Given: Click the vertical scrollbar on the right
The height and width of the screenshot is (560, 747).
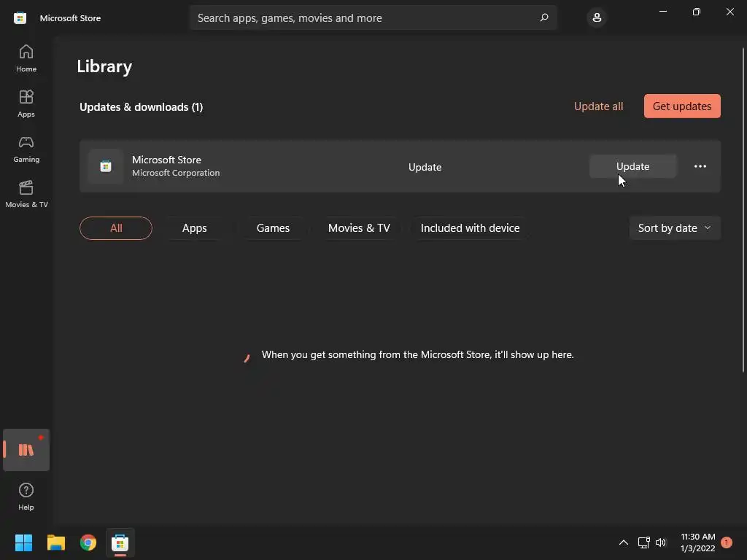Looking at the screenshot, I should pyautogui.click(x=743, y=209).
